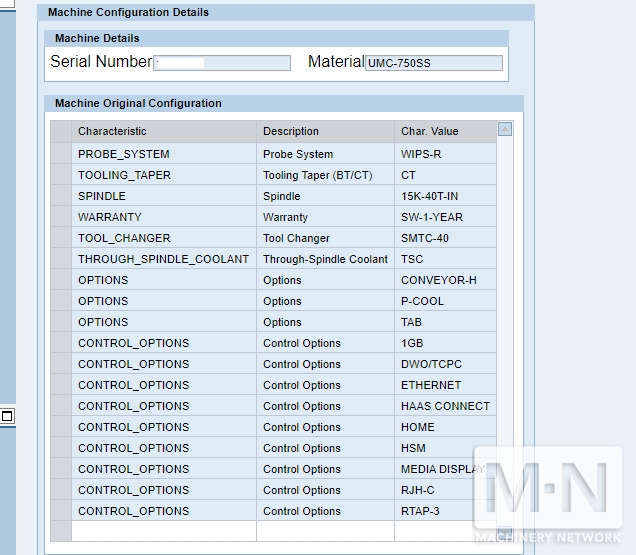
Task: Select the row selector for TOOLING_TAPER row
Action: [x=61, y=175]
